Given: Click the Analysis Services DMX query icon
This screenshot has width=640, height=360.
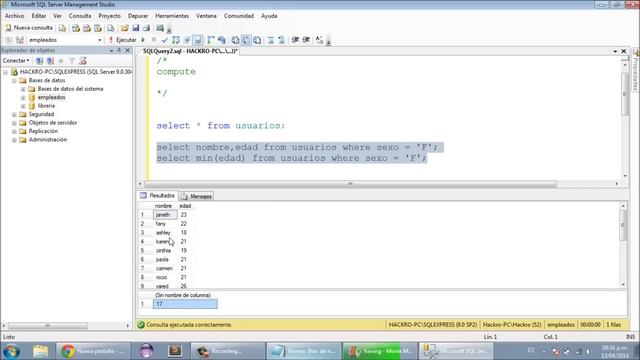Looking at the screenshot, I should tap(87, 28).
